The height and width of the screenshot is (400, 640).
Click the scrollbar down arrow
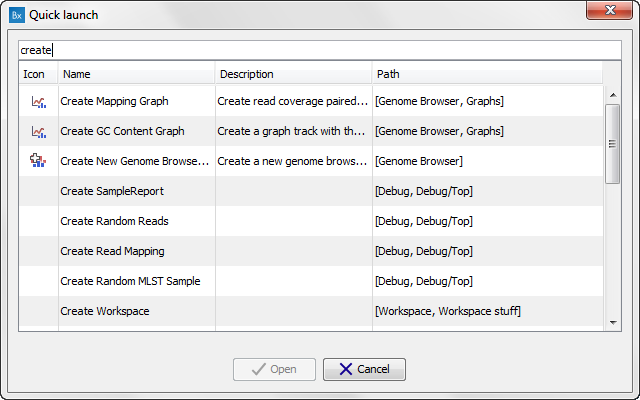point(613,322)
